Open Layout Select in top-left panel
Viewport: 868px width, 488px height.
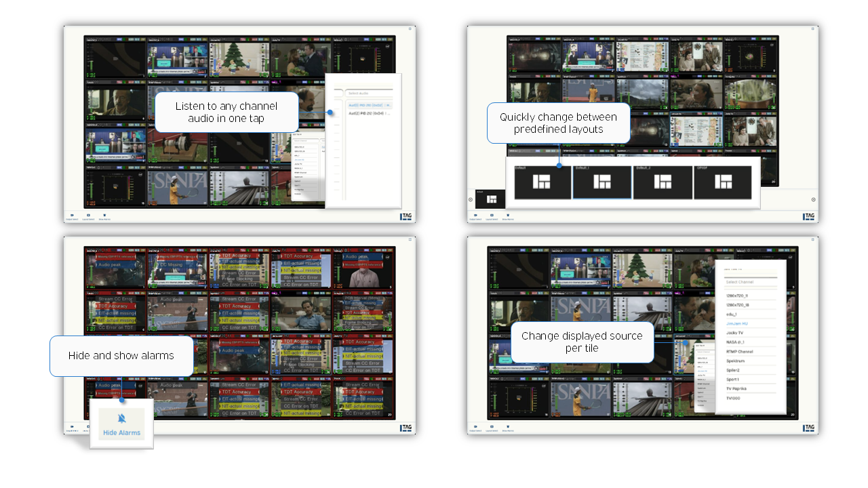coord(88,216)
